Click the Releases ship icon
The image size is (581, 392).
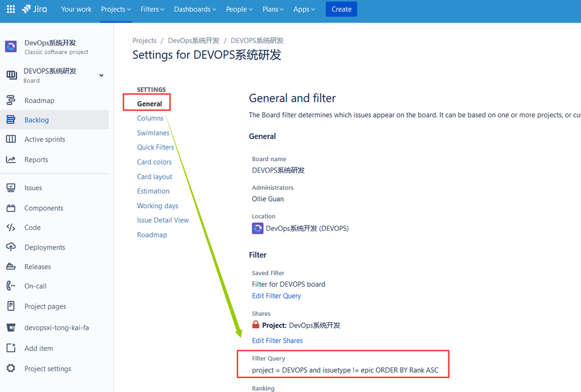coord(10,266)
